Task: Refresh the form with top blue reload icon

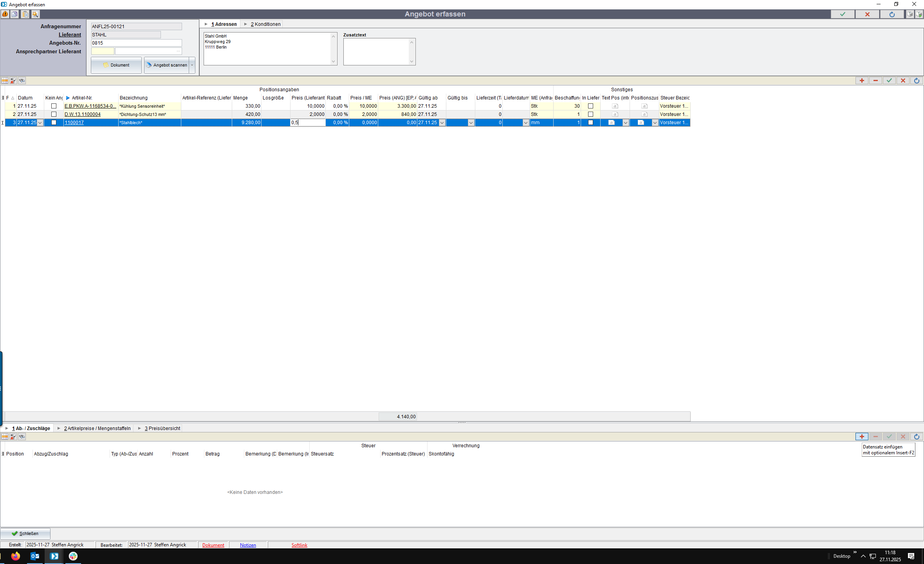Action: [x=892, y=14]
